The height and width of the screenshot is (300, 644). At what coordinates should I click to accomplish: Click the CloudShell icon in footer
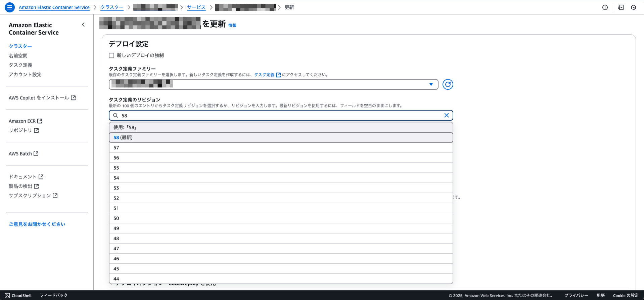(7, 296)
